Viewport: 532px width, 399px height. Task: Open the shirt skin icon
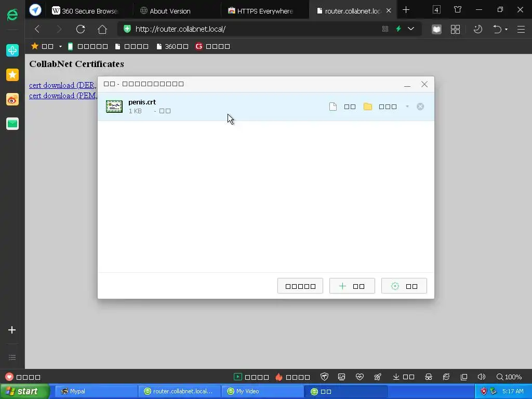tap(458, 9)
